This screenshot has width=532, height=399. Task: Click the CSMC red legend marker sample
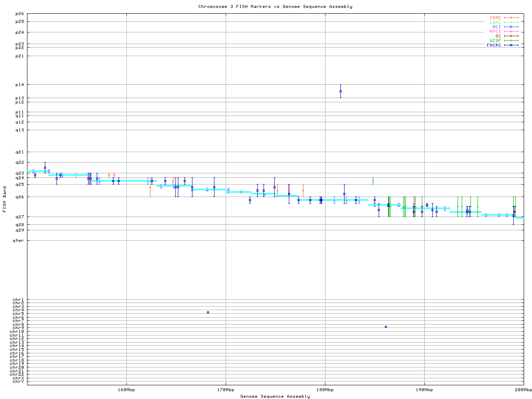pyautogui.click(x=511, y=18)
